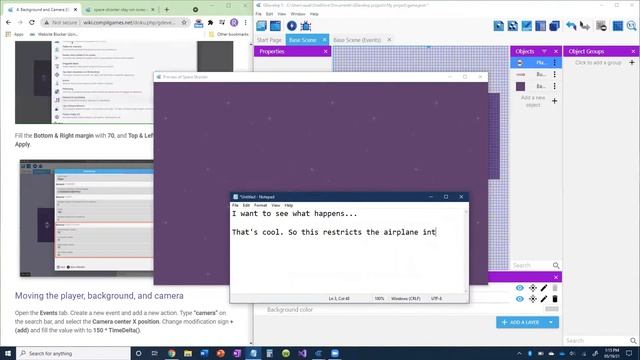Image resolution: width=640 pixels, height=360 pixels.
Task: Open Chrome profile avatar icon
Action: (234, 22)
